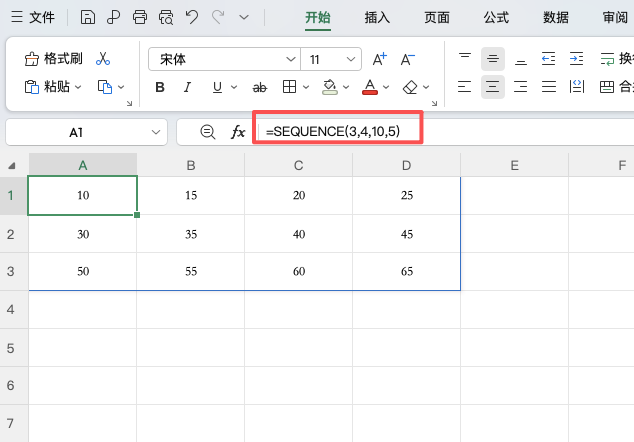This screenshot has height=442, width=634.
Task: Expand the fill color dropdown
Action: tap(346, 87)
